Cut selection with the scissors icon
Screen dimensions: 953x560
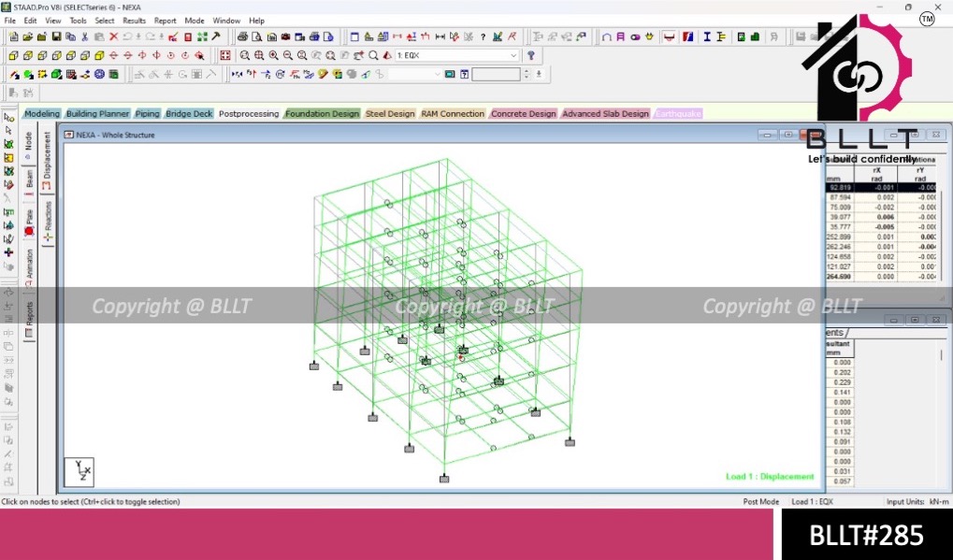click(x=84, y=36)
